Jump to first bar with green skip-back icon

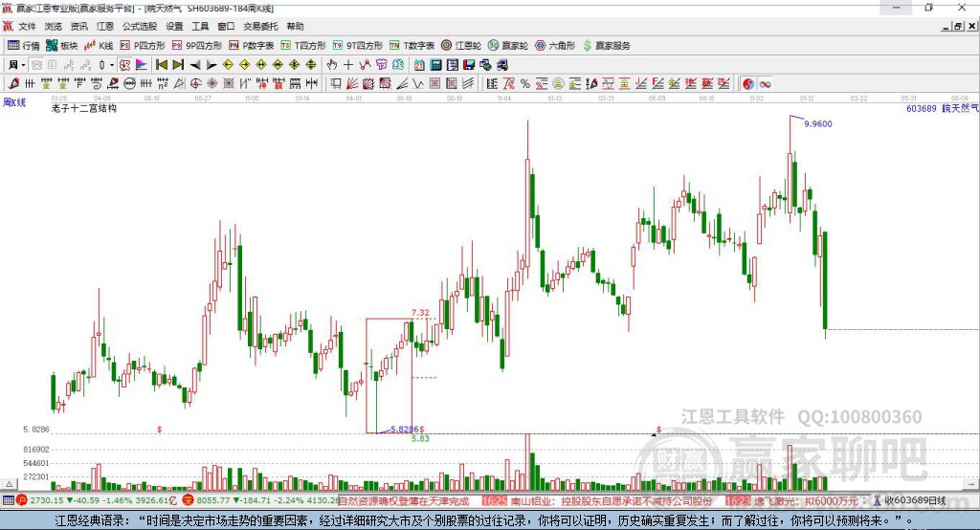[161, 65]
